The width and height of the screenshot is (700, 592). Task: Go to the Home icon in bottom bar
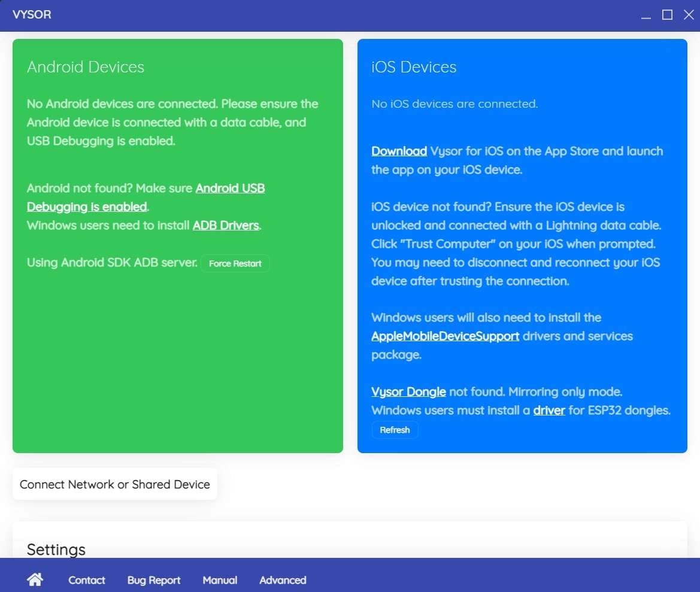click(x=35, y=579)
